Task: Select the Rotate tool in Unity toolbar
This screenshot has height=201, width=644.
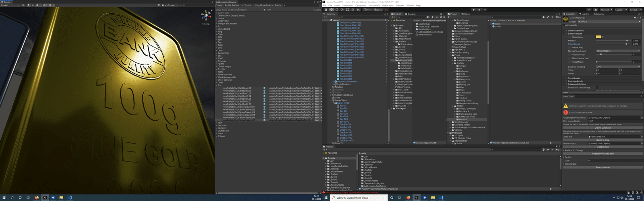Action: pos(336,10)
